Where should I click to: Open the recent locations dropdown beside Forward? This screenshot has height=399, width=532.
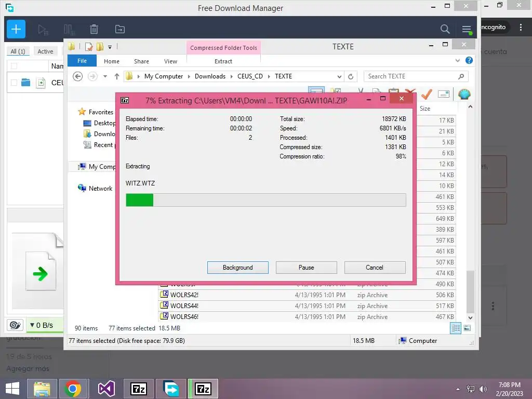click(105, 76)
